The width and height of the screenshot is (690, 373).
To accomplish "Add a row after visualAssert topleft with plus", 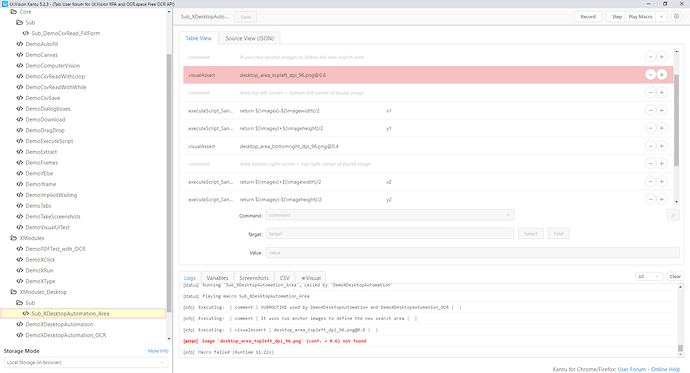I will pyautogui.click(x=661, y=75).
